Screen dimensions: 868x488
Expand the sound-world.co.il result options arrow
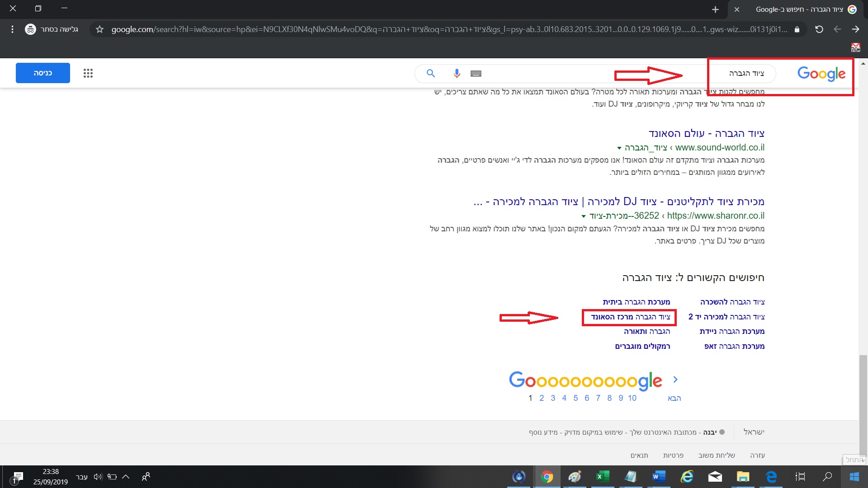619,148
